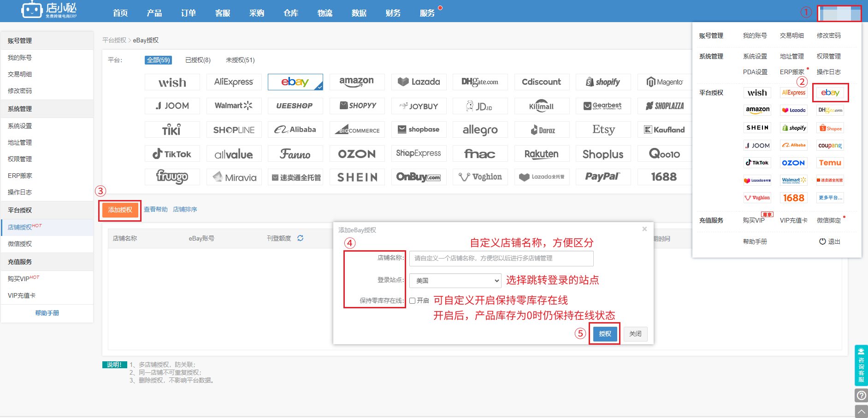This screenshot has width=868, height=418.
Task: Open PDA设置 in dropdown panel
Action: [755, 72]
